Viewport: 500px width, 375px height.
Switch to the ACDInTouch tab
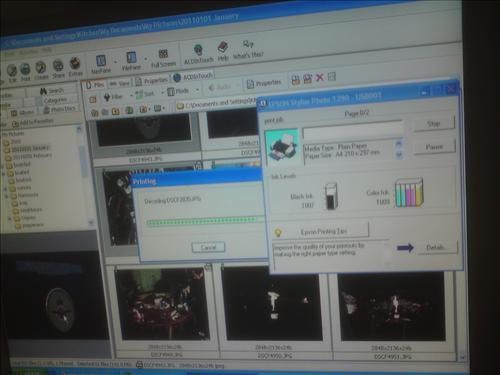193,77
